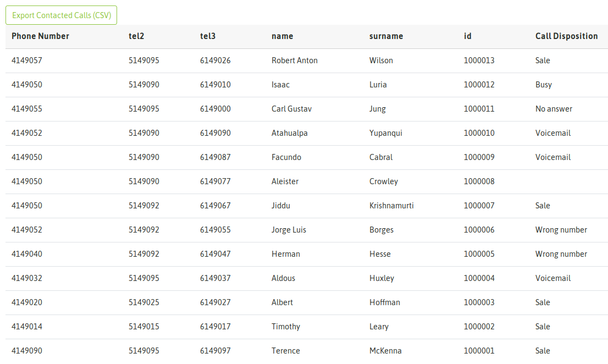The image size is (608, 364).
Task: Select id 1000010 in Atahualpa row
Action: (x=479, y=133)
